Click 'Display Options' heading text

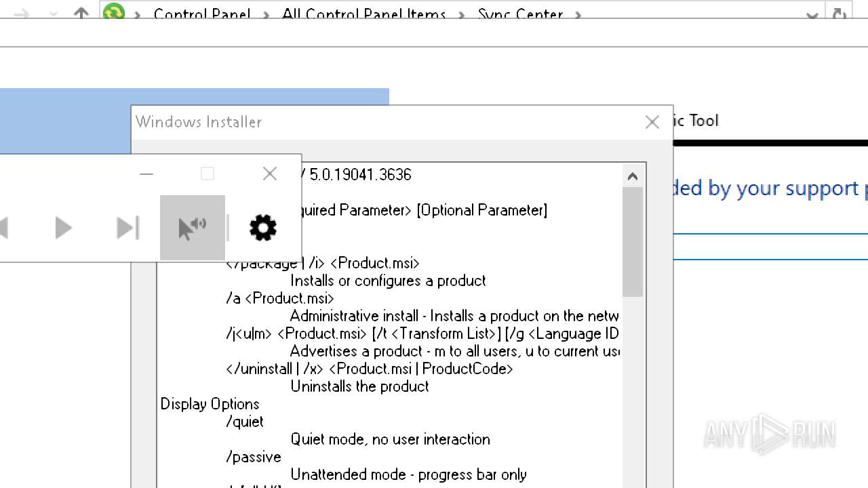(210, 404)
